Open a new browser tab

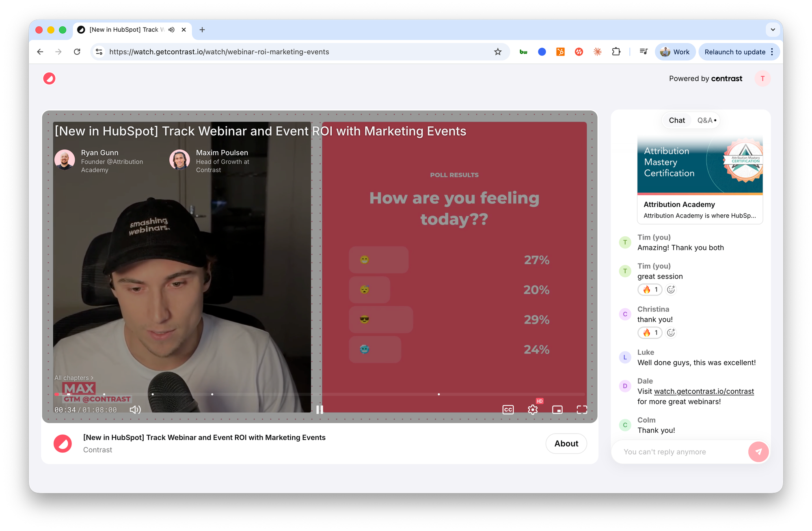click(202, 30)
